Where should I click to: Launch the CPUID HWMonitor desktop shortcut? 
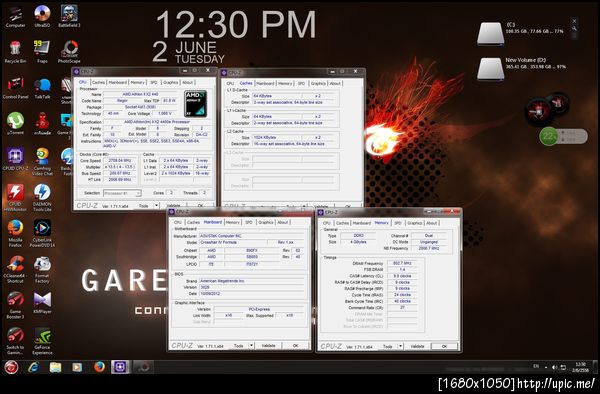click(x=15, y=197)
